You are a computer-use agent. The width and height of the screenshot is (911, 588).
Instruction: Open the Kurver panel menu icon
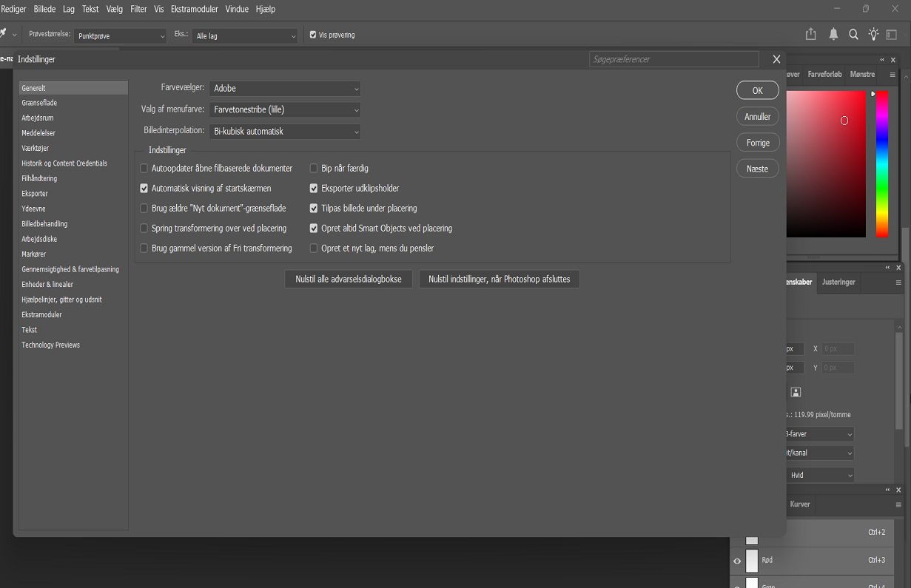pyautogui.click(x=898, y=504)
